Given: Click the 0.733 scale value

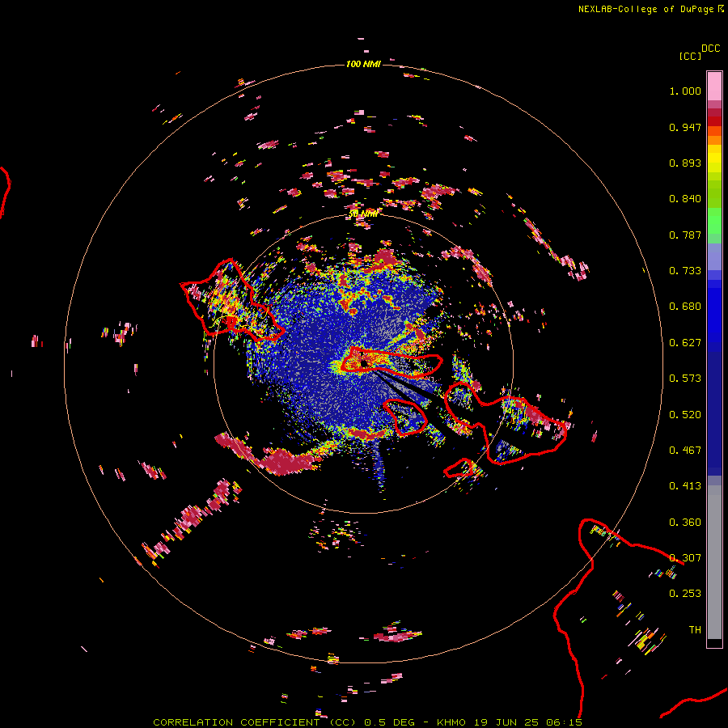Looking at the screenshot, I should (x=685, y=271).
